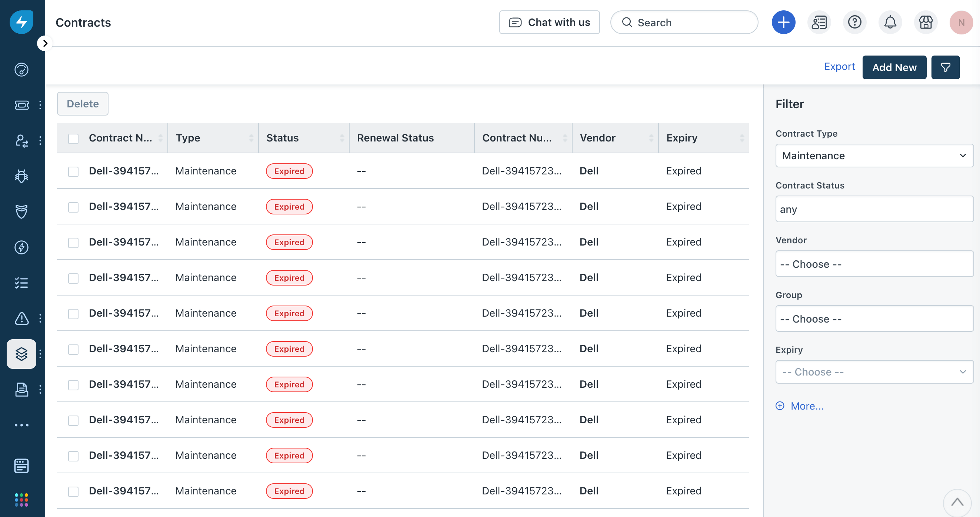Open the alerts warning triangle icon
The image size is (980, 517).
coord(21,319)
